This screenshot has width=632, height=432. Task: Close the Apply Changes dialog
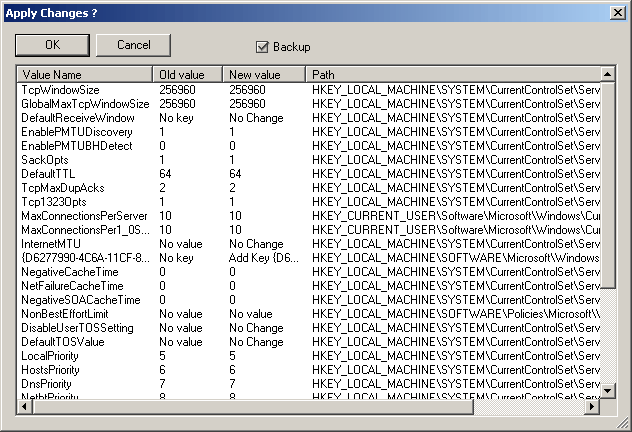point(617,11)
